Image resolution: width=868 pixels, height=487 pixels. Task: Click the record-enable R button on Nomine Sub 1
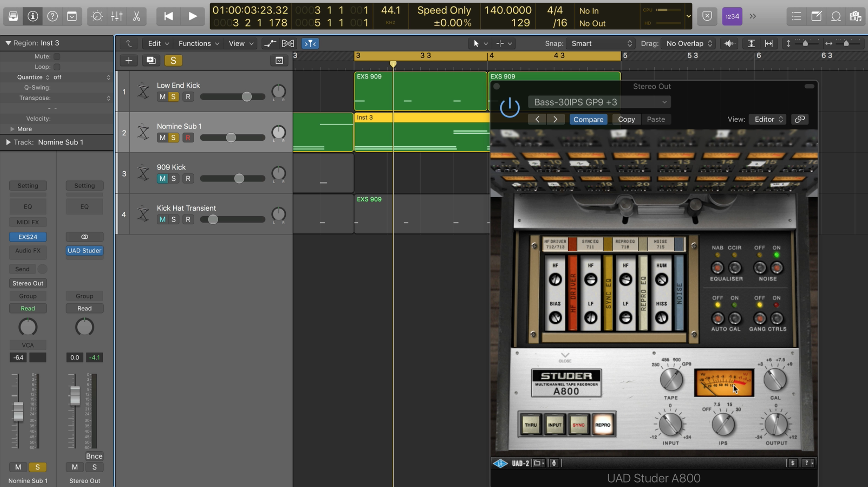tap(188, 137)
